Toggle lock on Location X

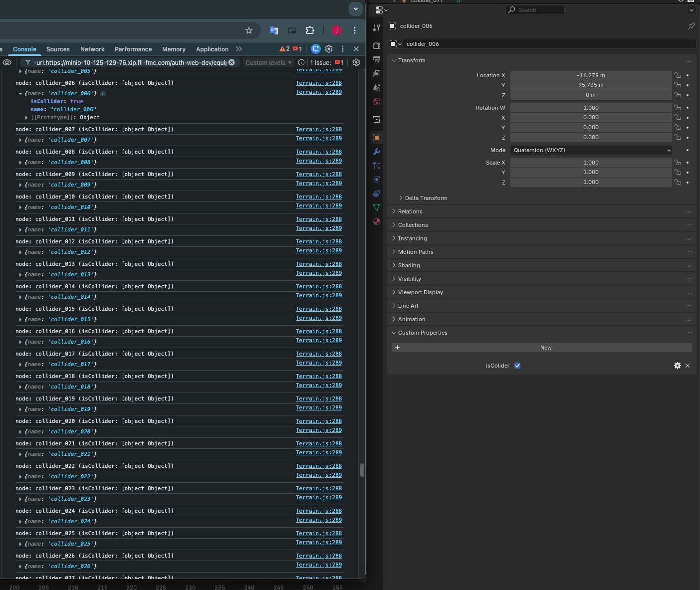pyautogui.click(x=678, y=75)
